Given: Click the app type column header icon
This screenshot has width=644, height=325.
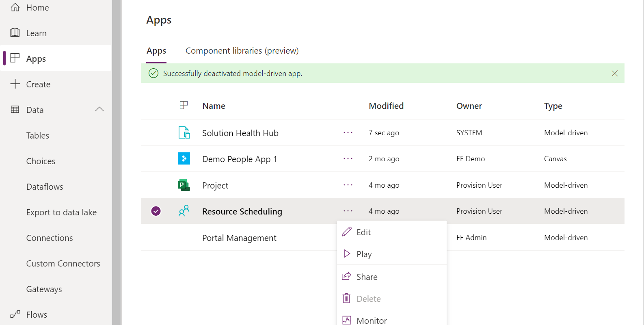Looking at the screenshot, I should tap(184, 106).
